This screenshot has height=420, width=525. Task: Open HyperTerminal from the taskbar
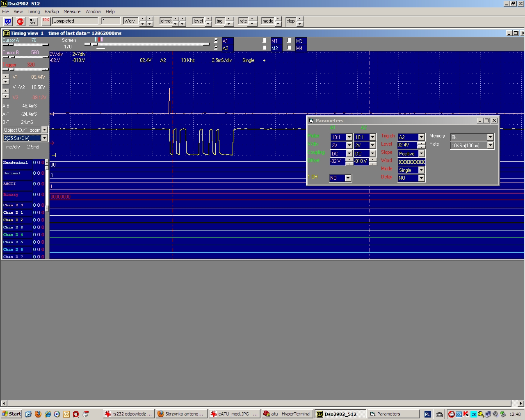287,414
